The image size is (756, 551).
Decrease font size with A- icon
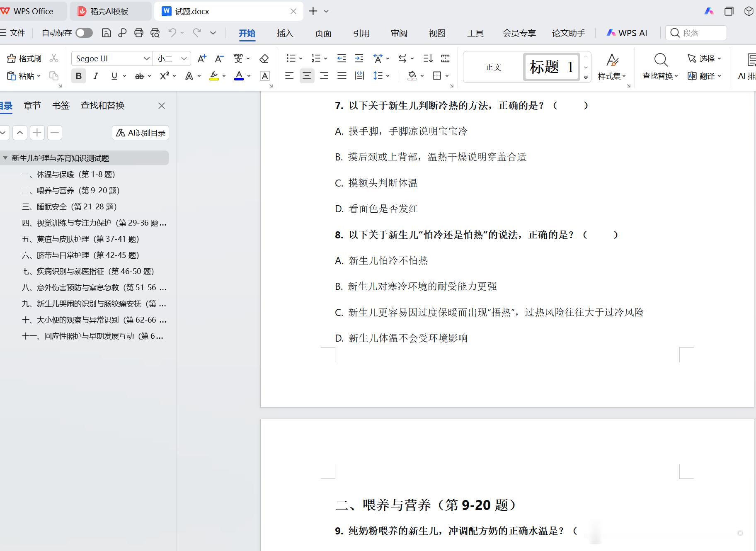219,58
